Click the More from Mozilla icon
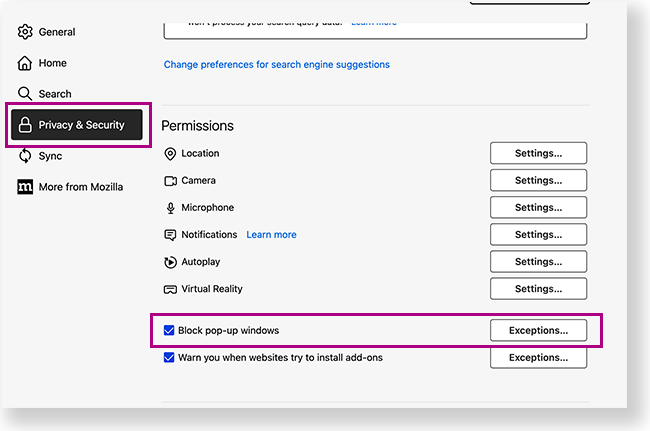The width and height of the screenshot is (650, 431). click(x=25, y=187)
